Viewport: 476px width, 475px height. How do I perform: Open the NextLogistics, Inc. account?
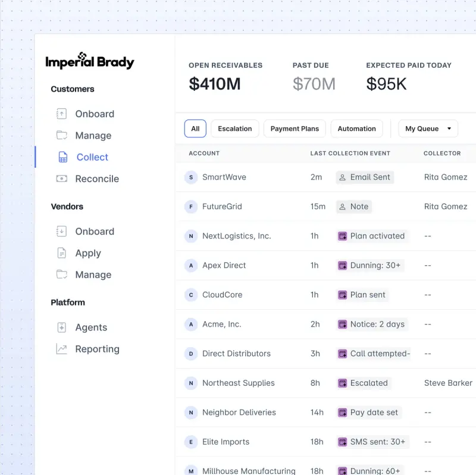tap(237, 236)
